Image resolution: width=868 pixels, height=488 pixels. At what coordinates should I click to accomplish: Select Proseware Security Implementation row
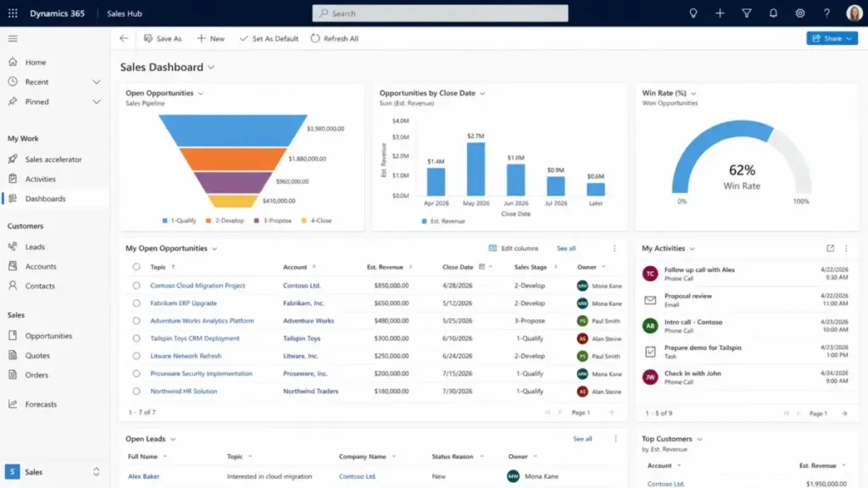click(136, 374)
